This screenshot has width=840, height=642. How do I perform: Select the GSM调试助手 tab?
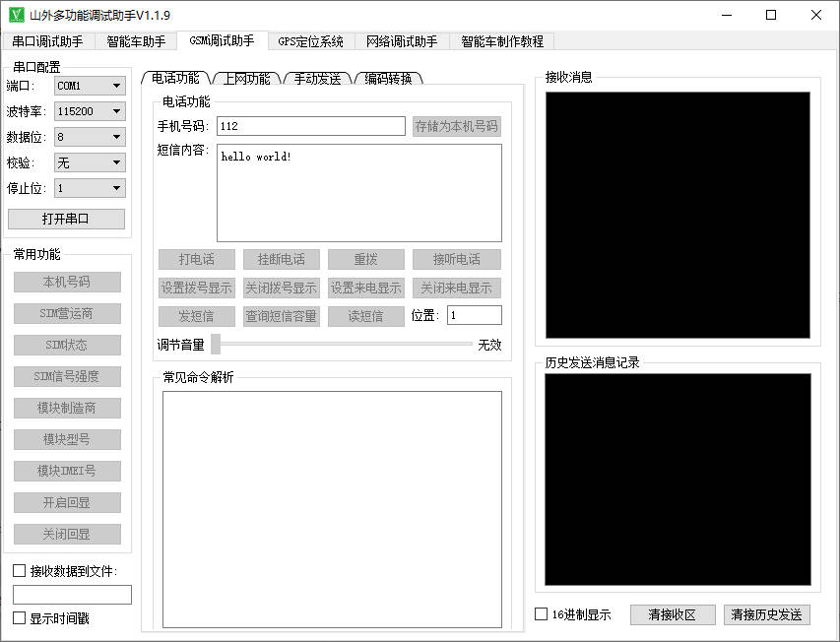[x=222, y=40]
